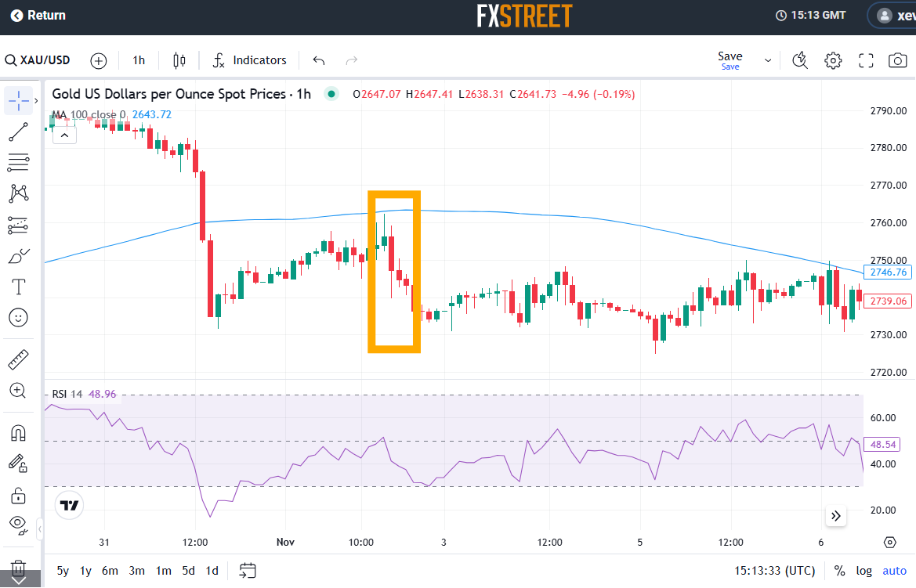Expand the RSI panel double-arrow control
The image size is (916, 588).
[x=835, y=516]
